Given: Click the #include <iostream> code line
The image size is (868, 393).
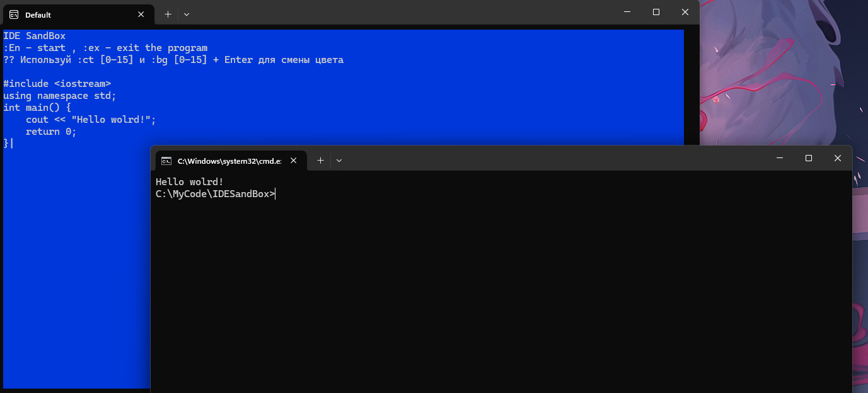Looking at the screenshot, I should pyautogui.click(x=57, y=83).
